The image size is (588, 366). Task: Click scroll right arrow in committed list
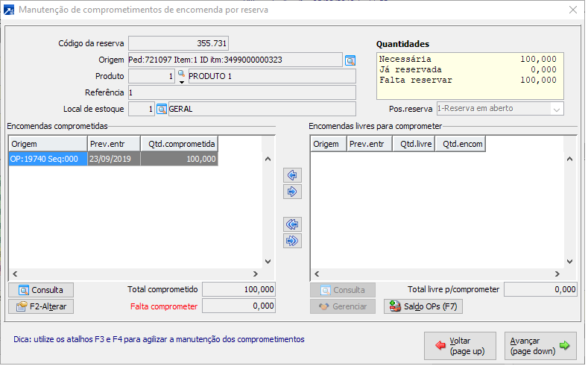point(256,274)
